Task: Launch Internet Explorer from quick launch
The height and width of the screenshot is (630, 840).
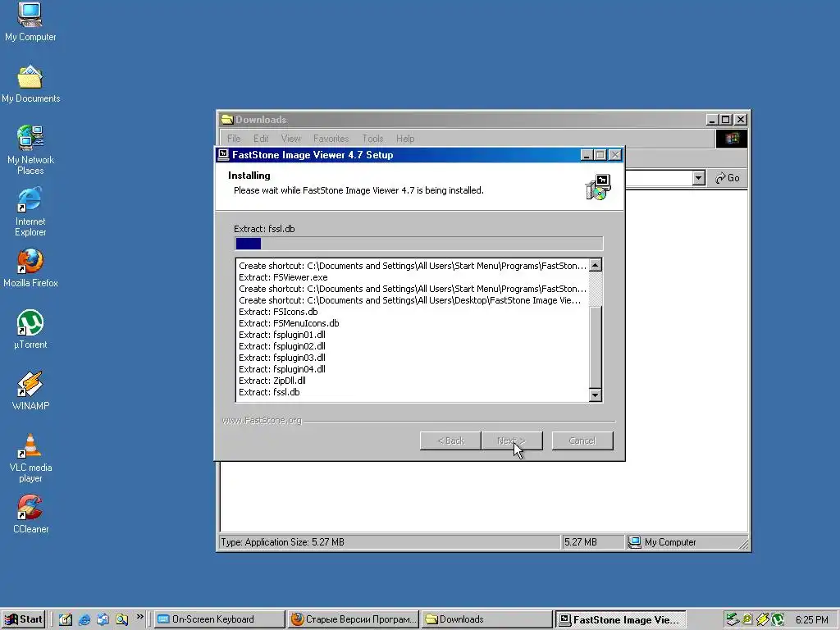Action: point(84,619)
